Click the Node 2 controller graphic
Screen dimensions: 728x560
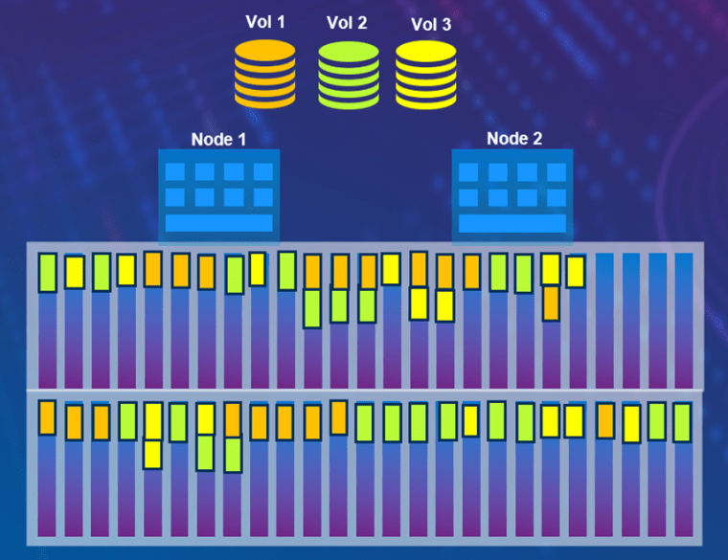(512, 197)
